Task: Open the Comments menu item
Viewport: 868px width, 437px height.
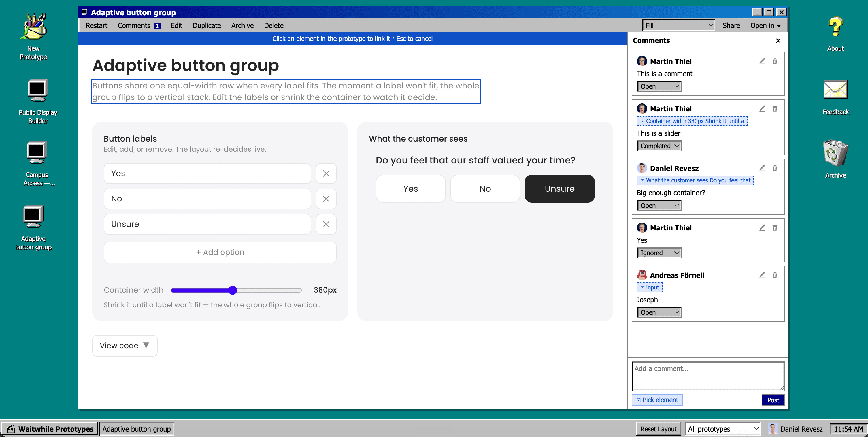Action: tap(139, 26)
